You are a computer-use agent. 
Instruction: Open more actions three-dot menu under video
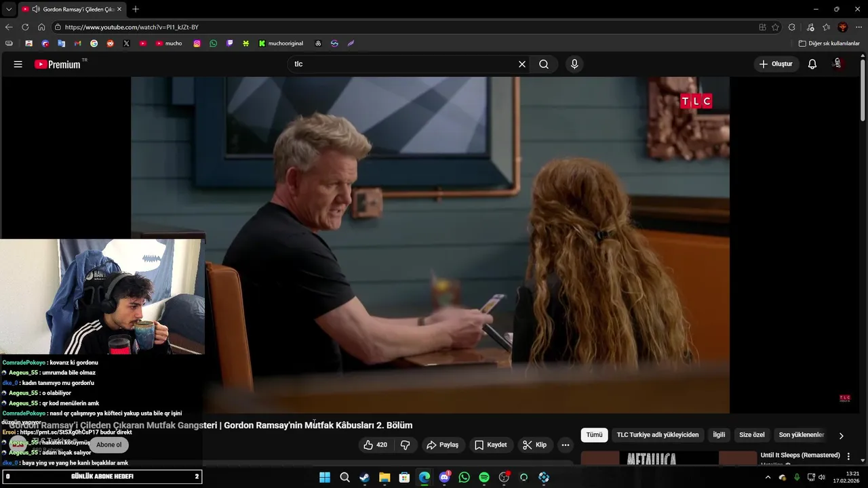coord(566,445)
